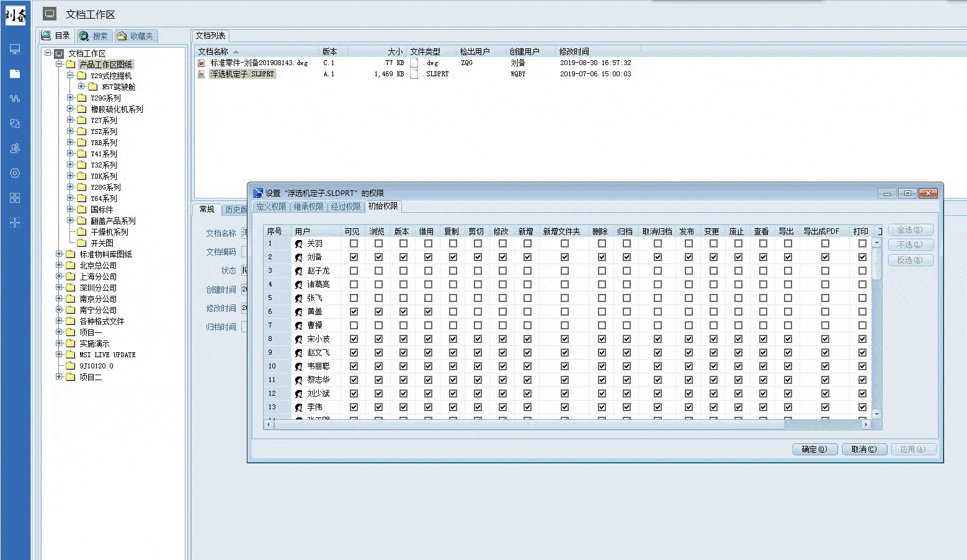Uncheck 导出成PDF permission for 李伟
The width and height of the screenshot is (967, 560).
tap(825, 407)
